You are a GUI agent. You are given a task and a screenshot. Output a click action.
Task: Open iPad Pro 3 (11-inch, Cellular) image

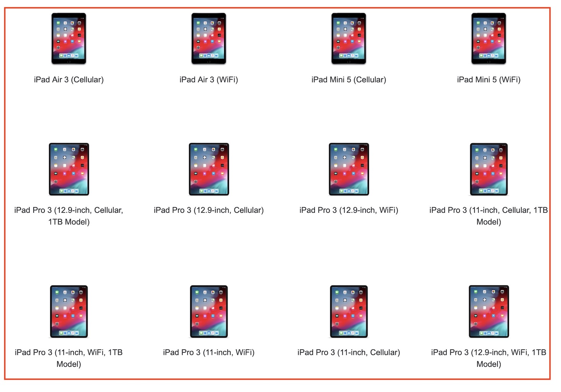pyautogui.click(x=349, y=311)
